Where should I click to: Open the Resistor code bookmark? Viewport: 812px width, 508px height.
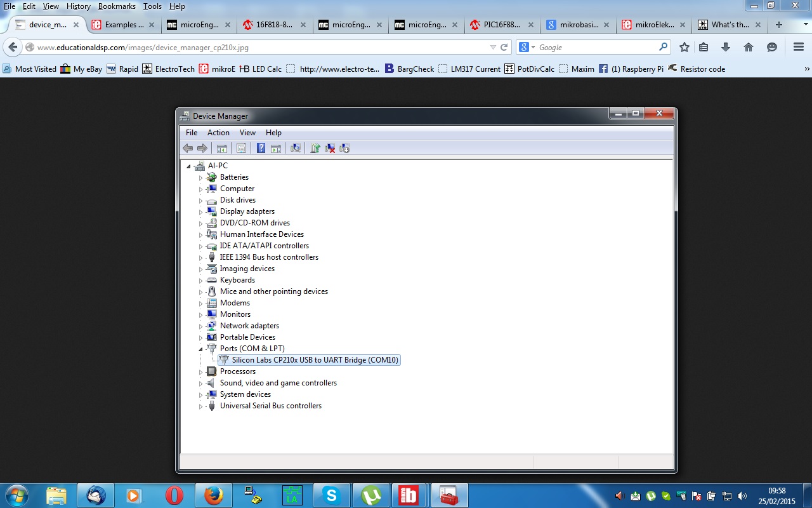click(x=697, y=69)
